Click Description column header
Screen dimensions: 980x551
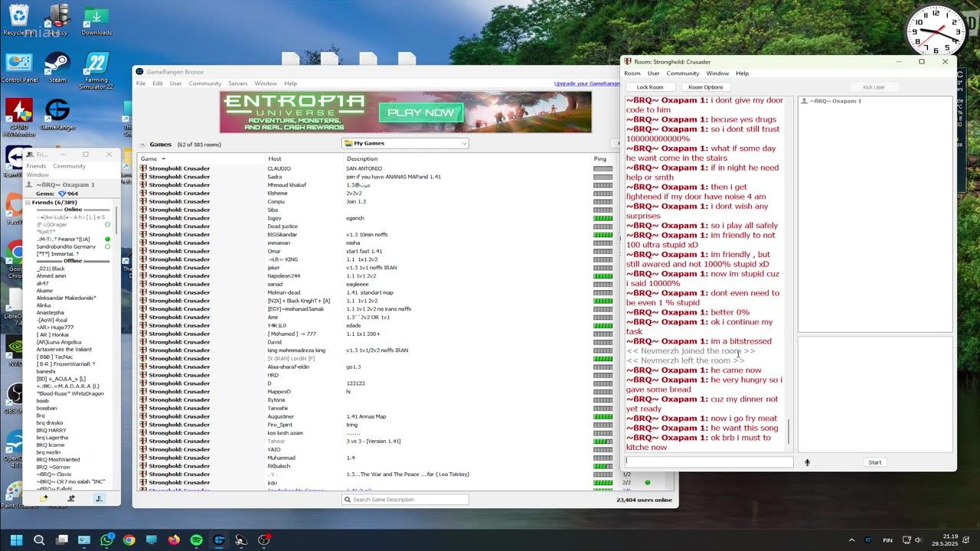(x=467, y=158)
